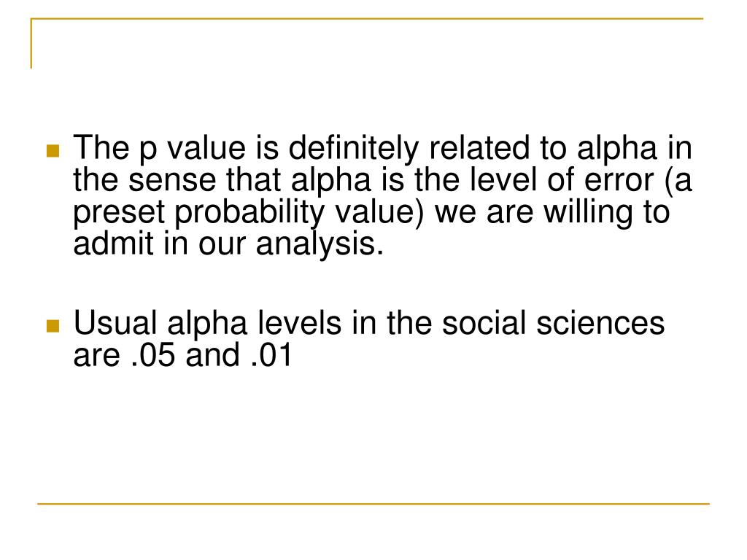Click the word 'and' between .05 and .01

[x=212, y=355]
